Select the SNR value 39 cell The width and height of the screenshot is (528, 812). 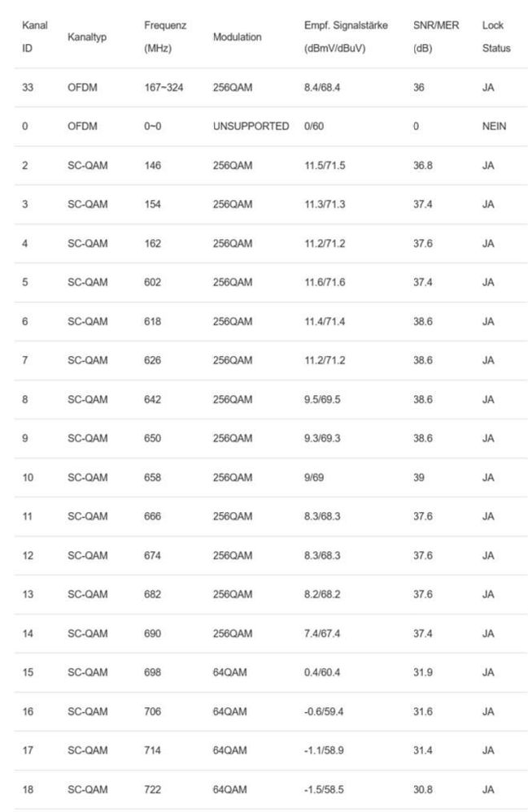coord(418,478)
